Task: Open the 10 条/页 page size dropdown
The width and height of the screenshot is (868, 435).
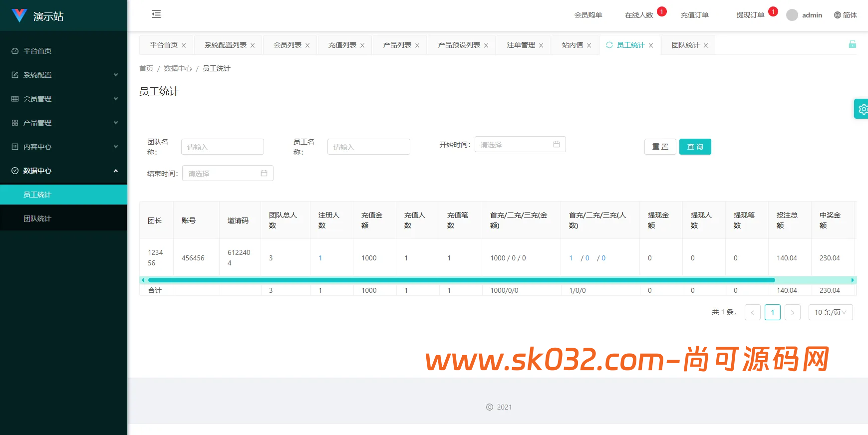Action: click(831, 312)
